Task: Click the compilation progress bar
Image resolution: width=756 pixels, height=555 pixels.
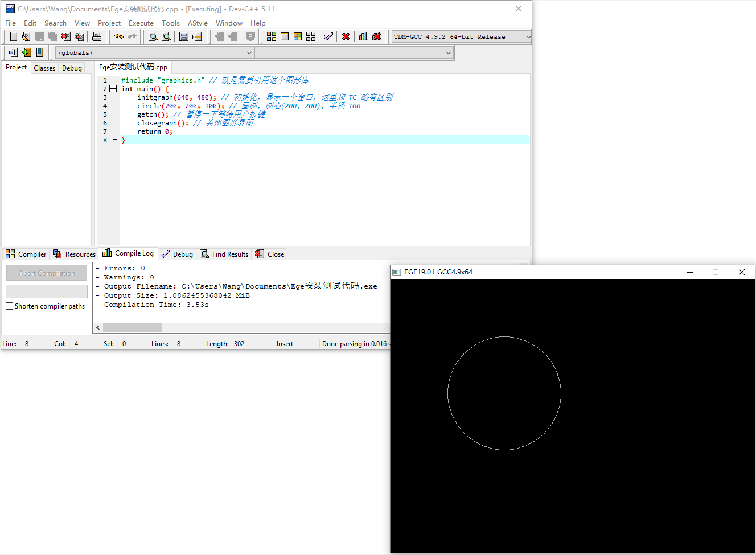Action: click(x=46, y=291)
